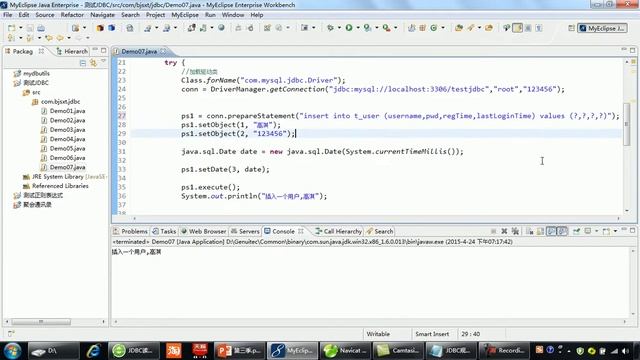Toggle Mark Occurrences highlighted toolbar button
The height and width of the screenshot is (360, 640).
click(x=518, y=28)
